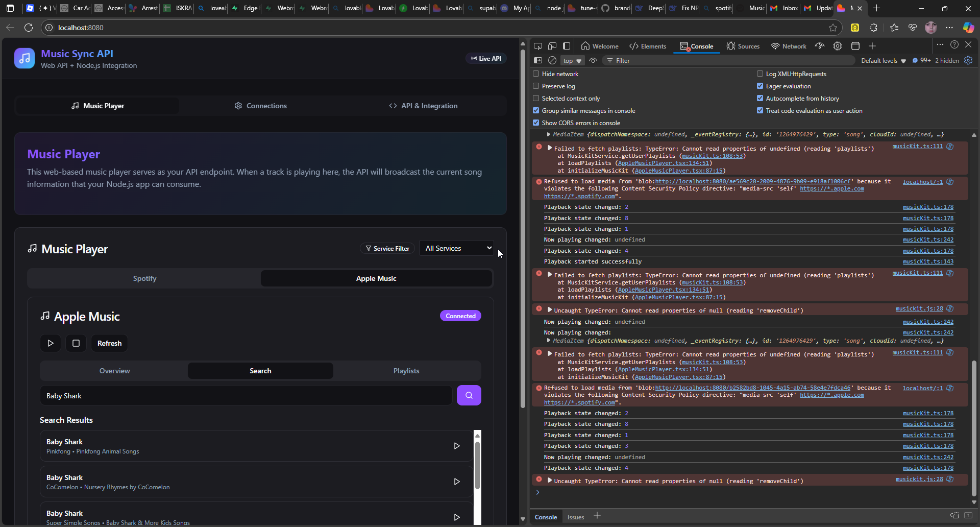Expand first MediaItem object in console
The image size is (980, 527).
tap(549, 134)
